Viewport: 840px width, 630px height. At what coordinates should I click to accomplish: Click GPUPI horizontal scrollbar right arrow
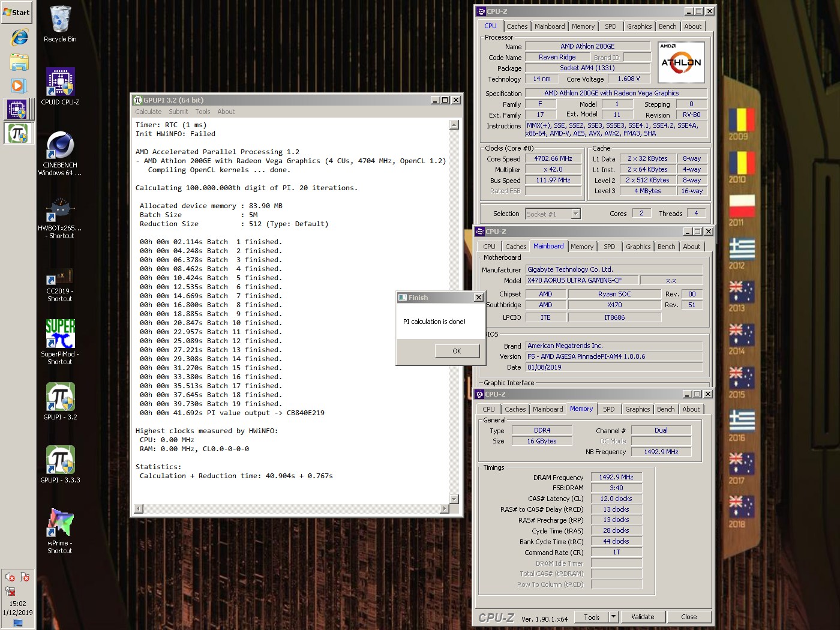445,509
